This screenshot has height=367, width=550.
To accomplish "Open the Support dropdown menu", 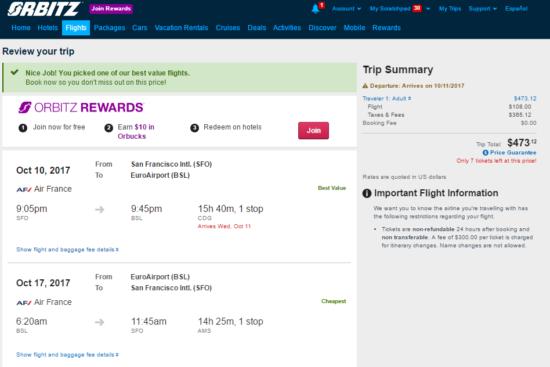I will 483,9.
